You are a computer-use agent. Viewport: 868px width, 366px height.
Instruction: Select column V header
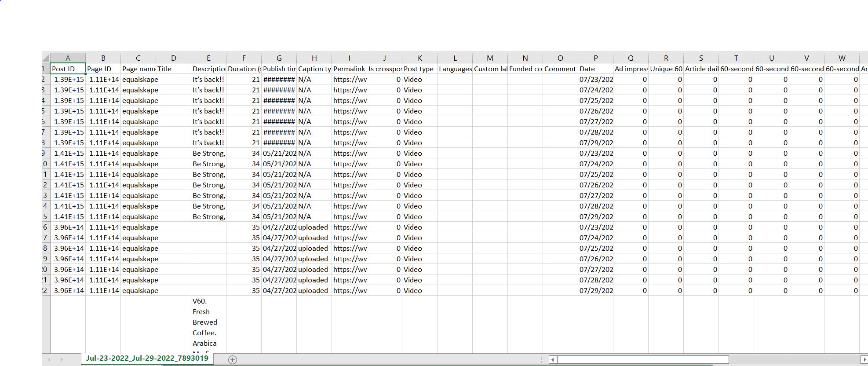[x=806, y=58]
